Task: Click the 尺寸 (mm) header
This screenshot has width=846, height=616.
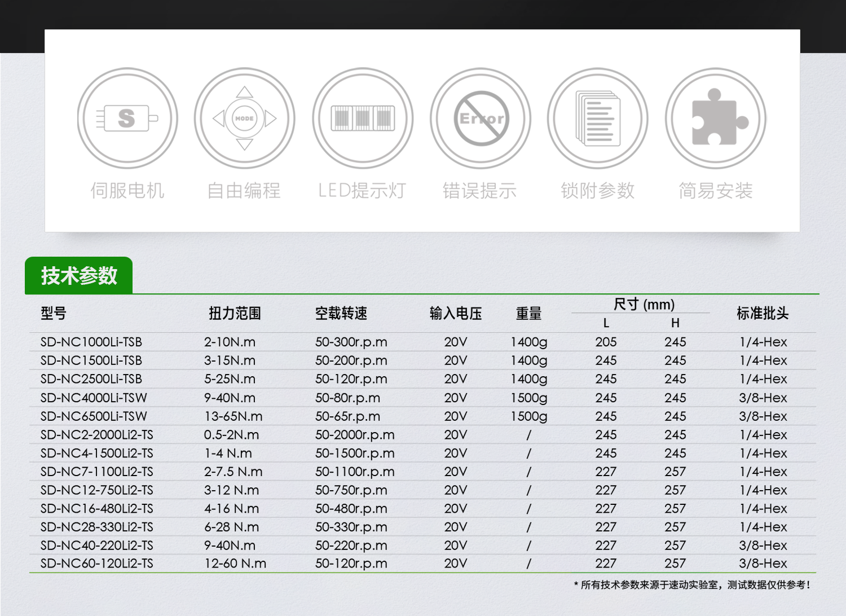Action: coord(644,305)
